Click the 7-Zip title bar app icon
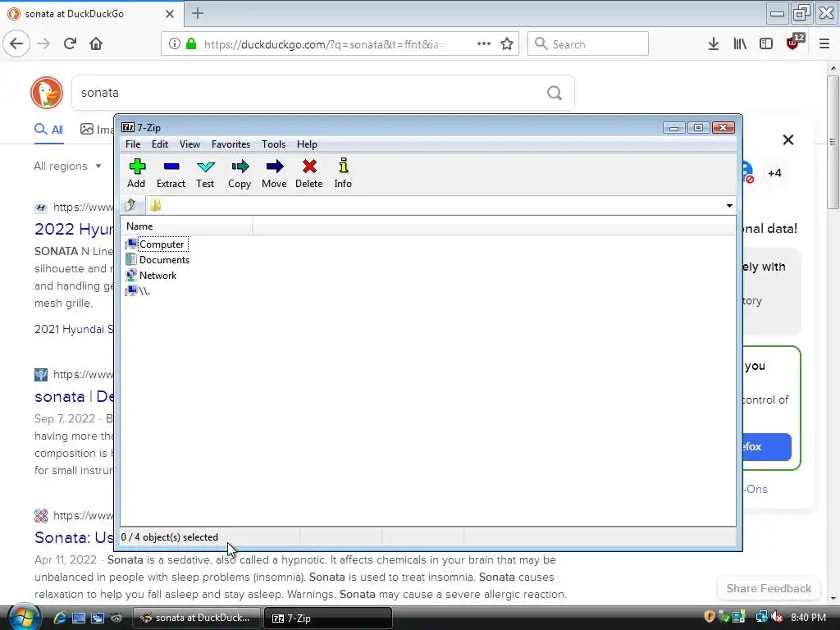The image size is (840, 630). point(128,127)
